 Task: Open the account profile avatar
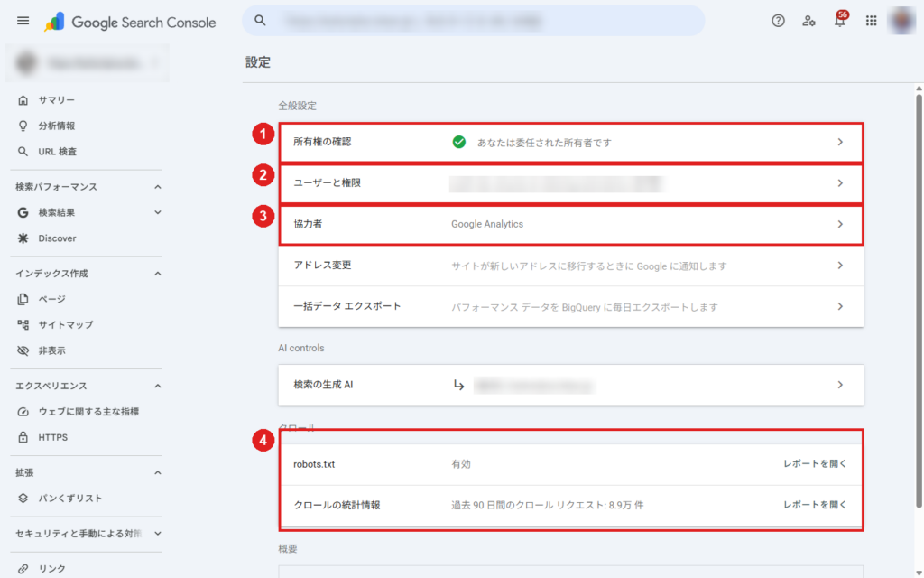tap(902, 22)
